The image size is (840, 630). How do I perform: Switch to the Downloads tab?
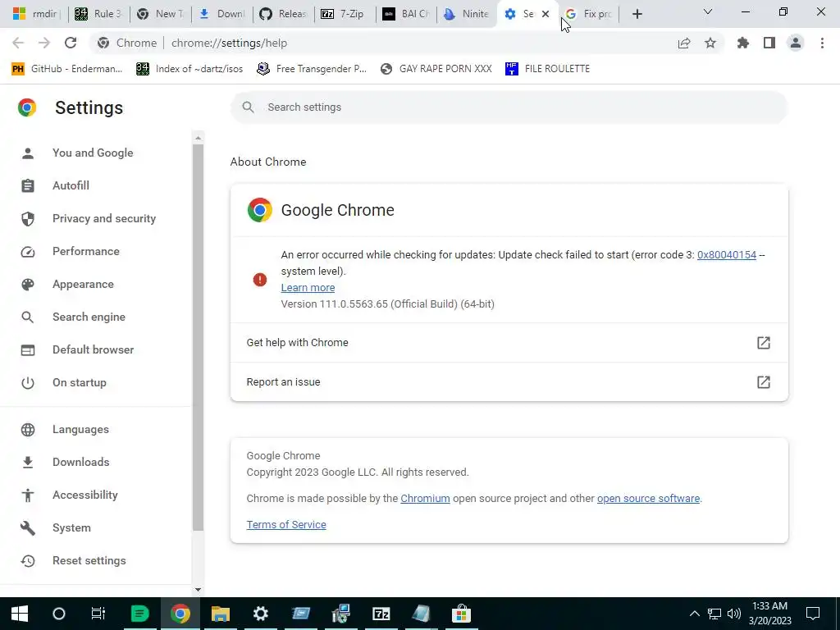click(221, 14)
